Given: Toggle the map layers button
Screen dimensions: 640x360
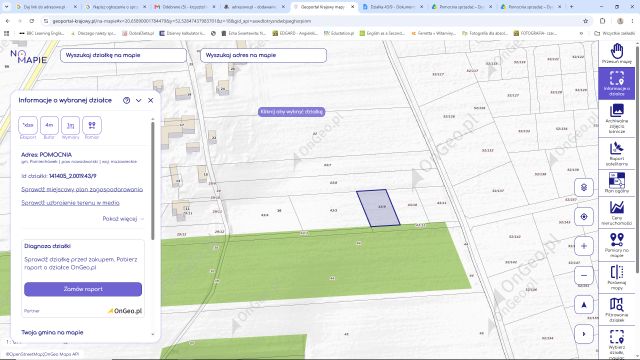Looking at the screenshot, I should (x=584, y=187).
